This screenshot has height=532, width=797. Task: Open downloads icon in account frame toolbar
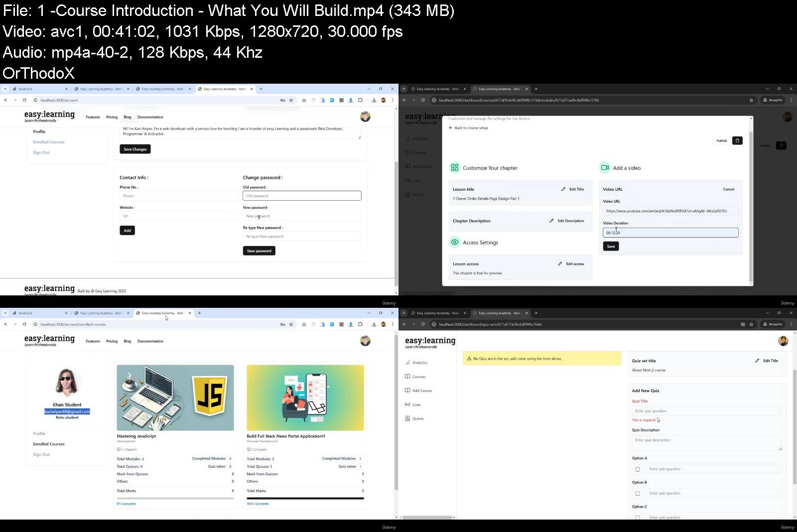374,100
